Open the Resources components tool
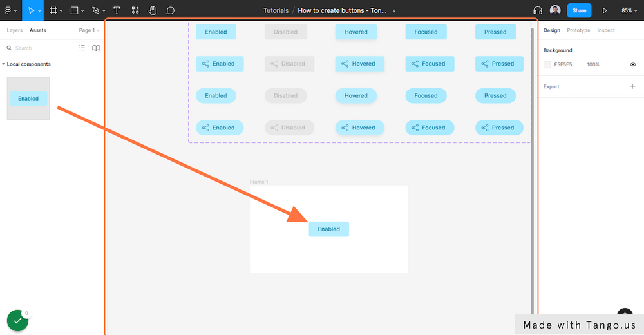Screen dimensions: 644x335 tap(135, 10)
